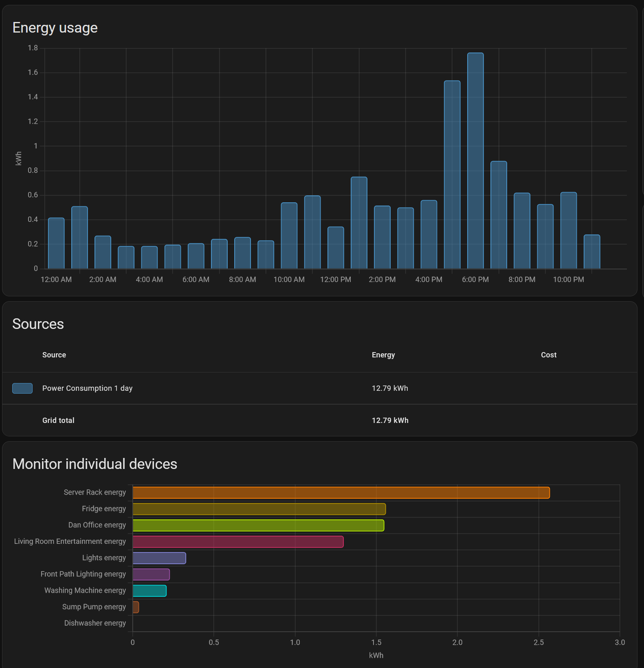The image size is (644, 668).
Task: Click the Fridge energy label
Action: pos(104,509)
